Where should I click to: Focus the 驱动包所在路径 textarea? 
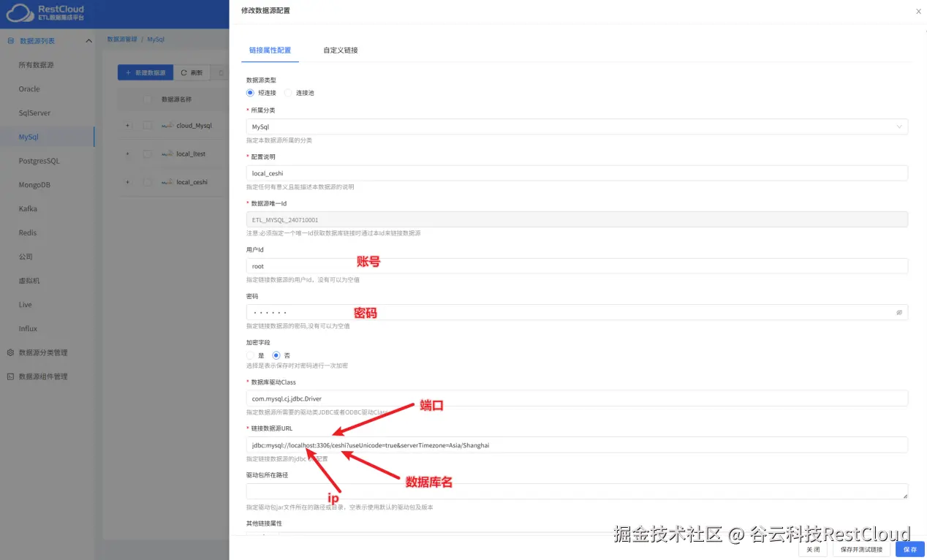[x=577, y=491]
